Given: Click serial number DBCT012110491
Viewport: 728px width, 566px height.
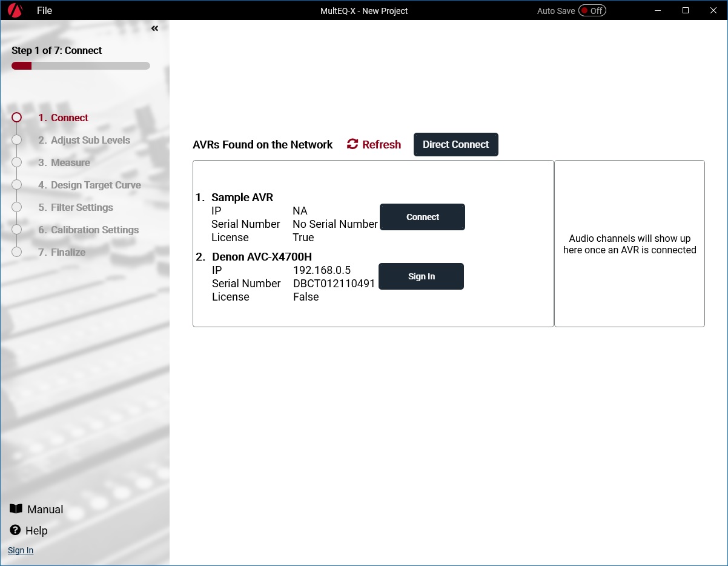Looking at the screenshot, I should click(x=334, y=284).
